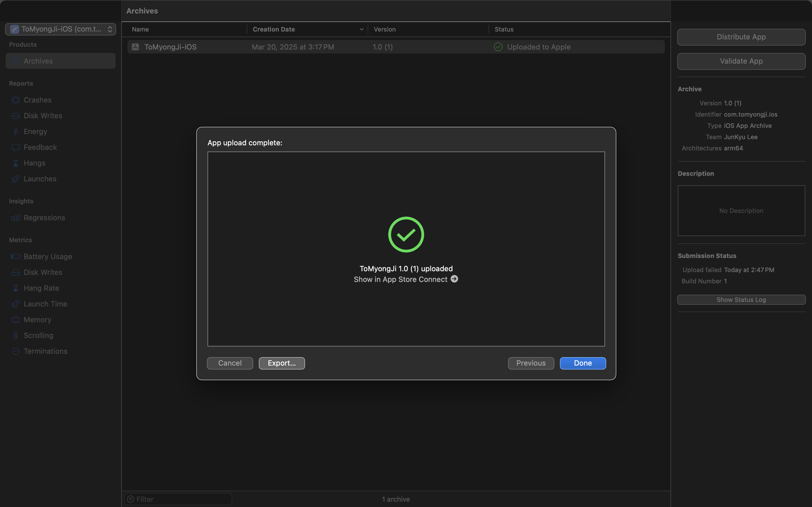Open the Memory metrics item
The width and height of the screenshot is (812, 507).
(x=37, y=320)
